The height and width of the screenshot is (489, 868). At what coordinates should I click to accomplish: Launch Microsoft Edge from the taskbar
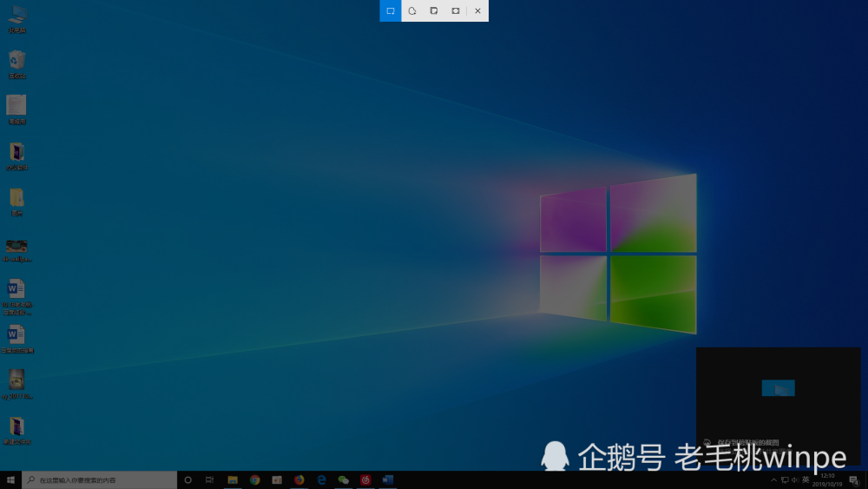[321, 480]
